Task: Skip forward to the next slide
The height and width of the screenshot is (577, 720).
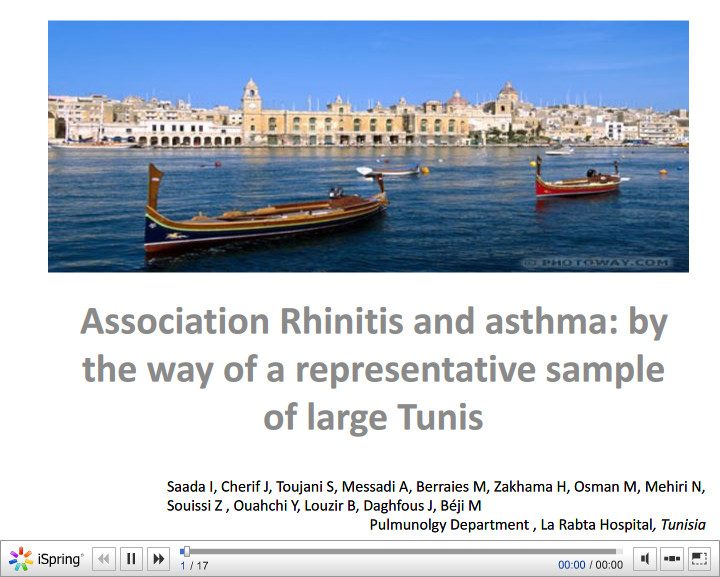Action: point(158,559)
